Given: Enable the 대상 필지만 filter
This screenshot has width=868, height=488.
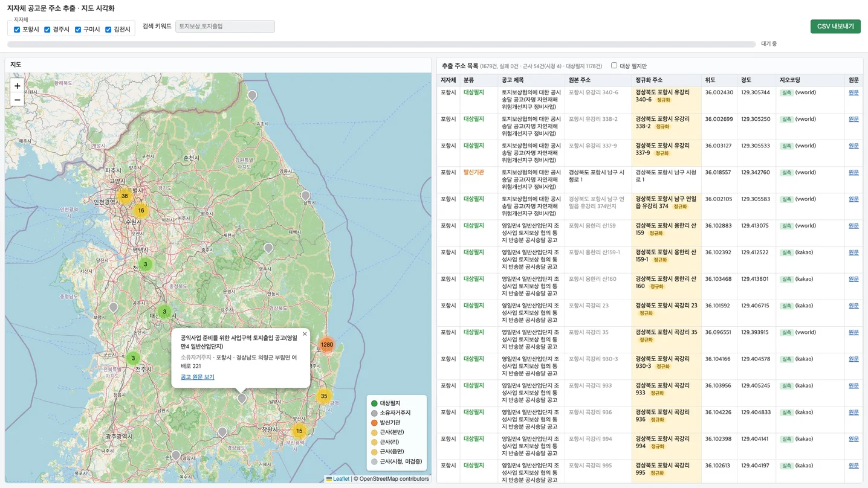Looking at the screenshot, I should point(614,65).
